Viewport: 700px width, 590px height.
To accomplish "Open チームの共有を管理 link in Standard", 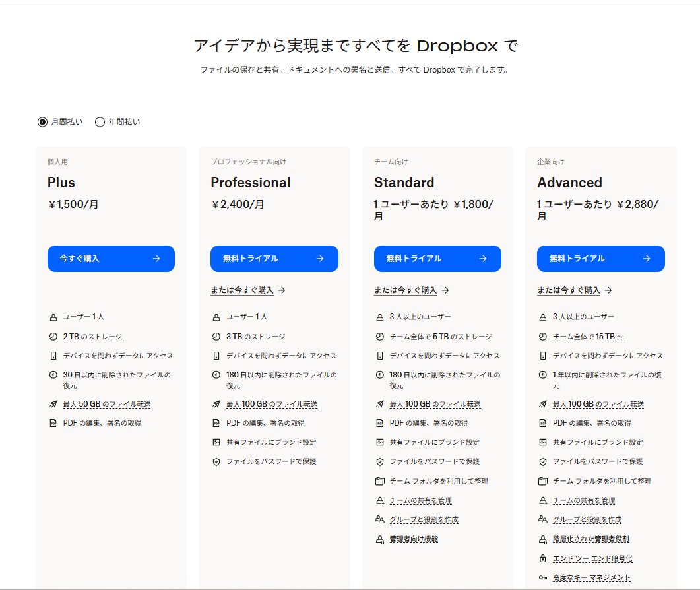I will 421,501.
